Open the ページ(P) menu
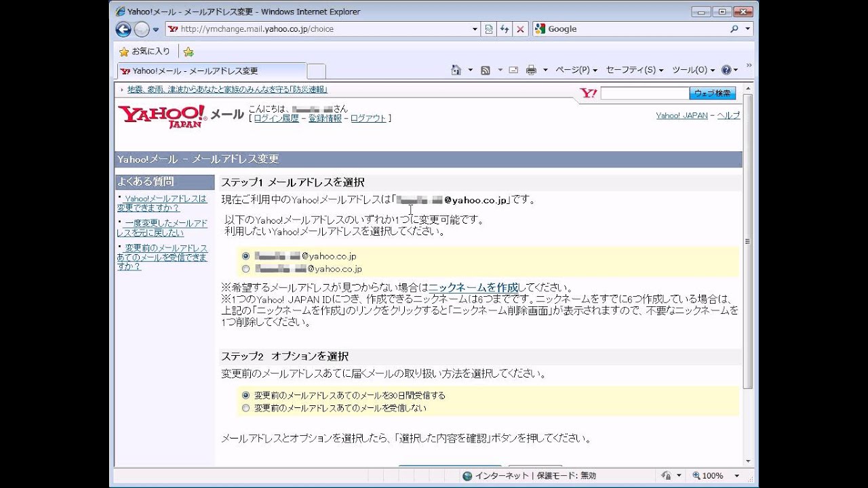Viewport: 868px width, 488px height. click(576, 70)
